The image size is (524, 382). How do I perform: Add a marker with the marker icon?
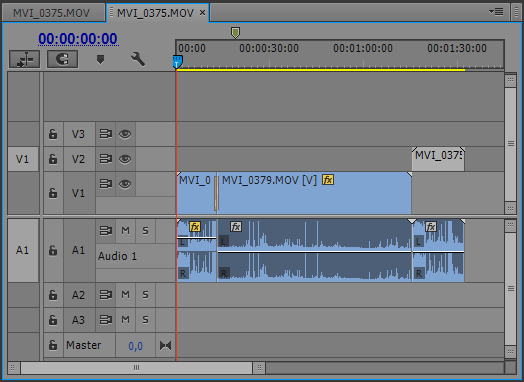(x=100, y=59)
